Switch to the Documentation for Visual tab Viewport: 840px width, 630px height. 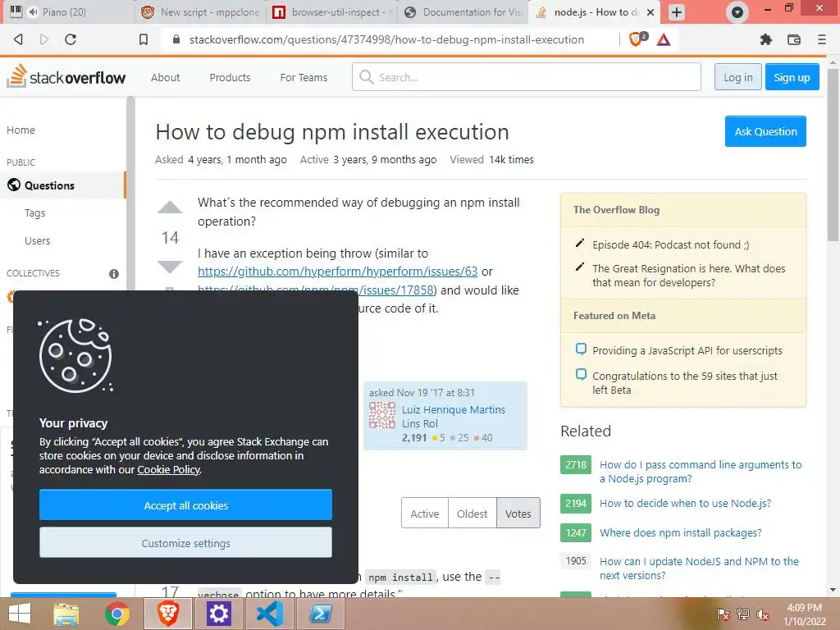tap(463, 11)
